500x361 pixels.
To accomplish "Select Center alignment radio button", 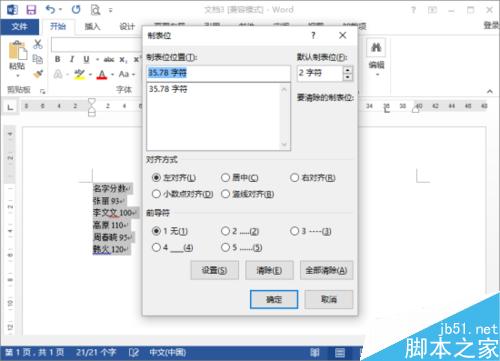I will point(225,178).
